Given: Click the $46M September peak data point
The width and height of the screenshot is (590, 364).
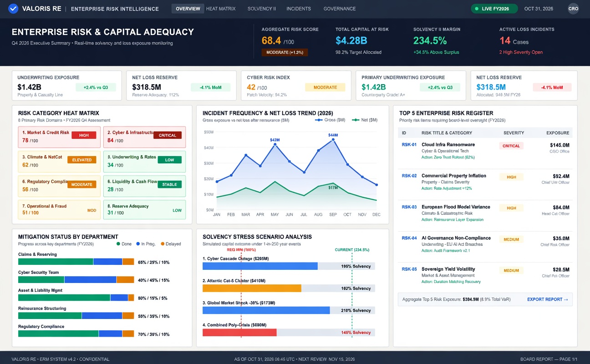Looking at the screenshot, I should (x=333, y=140).
